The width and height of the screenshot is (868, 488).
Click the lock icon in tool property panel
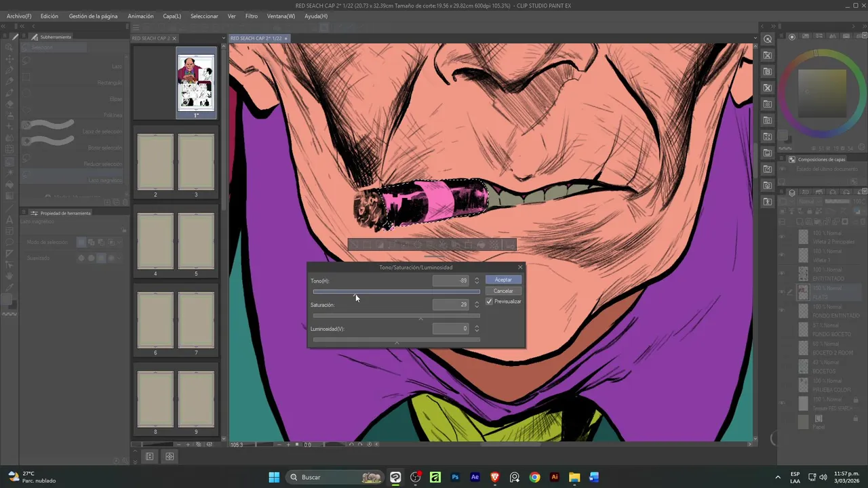click(x=123, y=230)
